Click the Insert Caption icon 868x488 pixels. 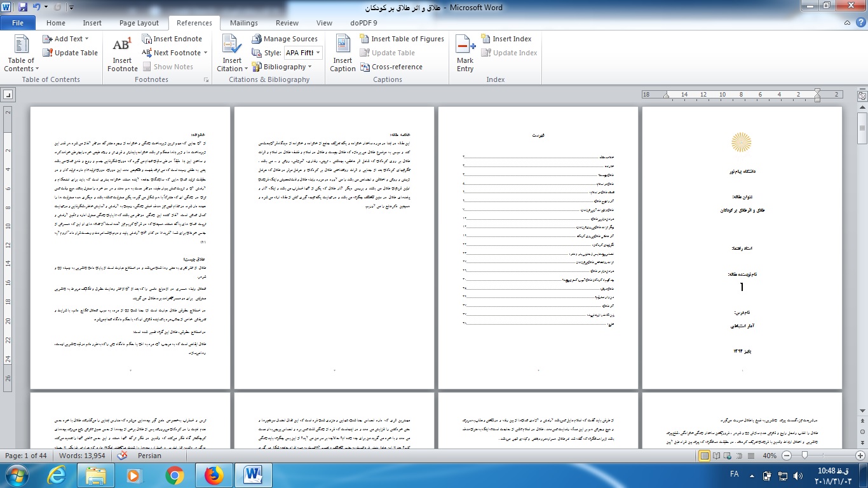coord(342,46)
